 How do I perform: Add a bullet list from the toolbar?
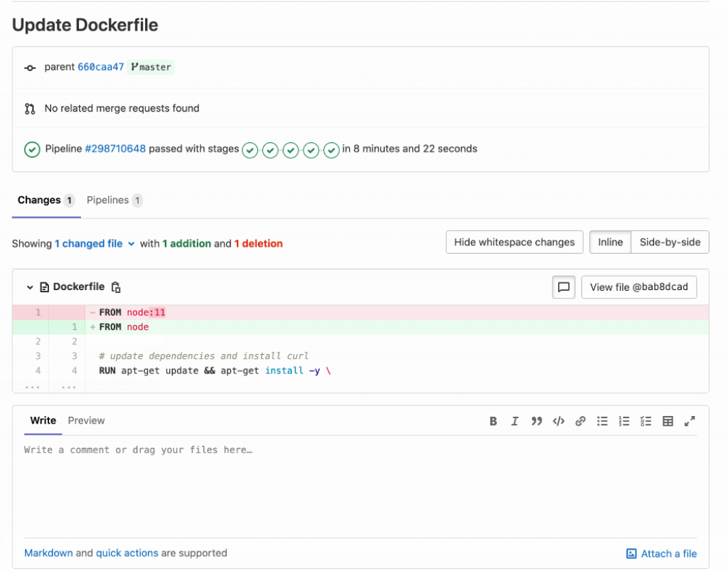point(602,421)
